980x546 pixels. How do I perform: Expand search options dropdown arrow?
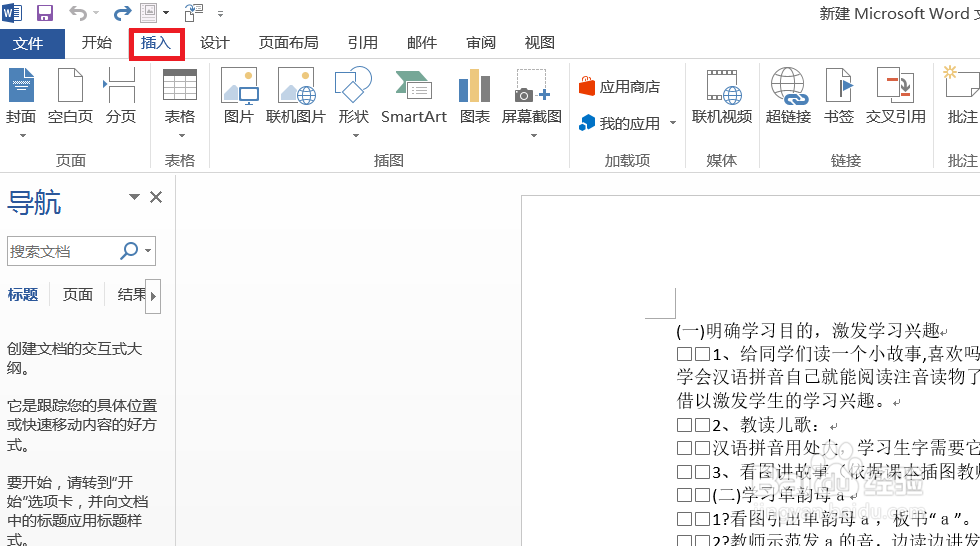click(148, 251)
